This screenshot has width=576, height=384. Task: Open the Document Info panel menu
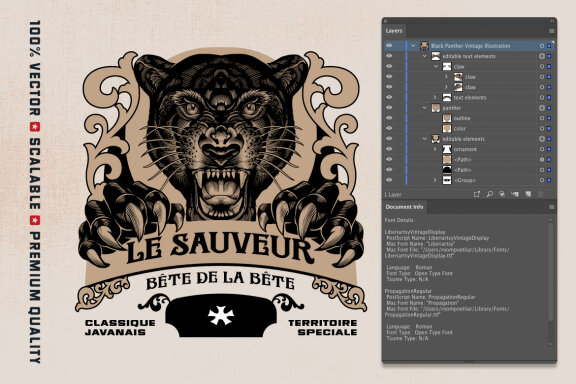551,207
